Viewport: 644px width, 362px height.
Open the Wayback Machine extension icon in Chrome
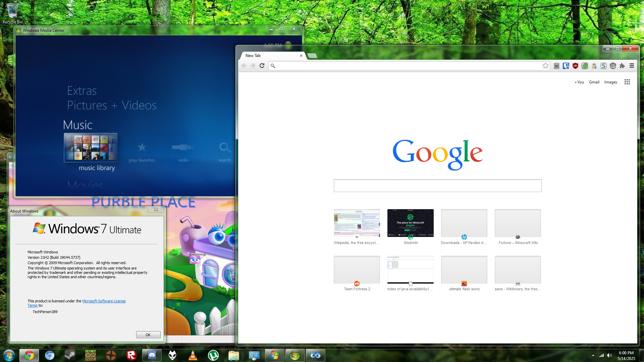pyautogui.click(x=556, y=66)
